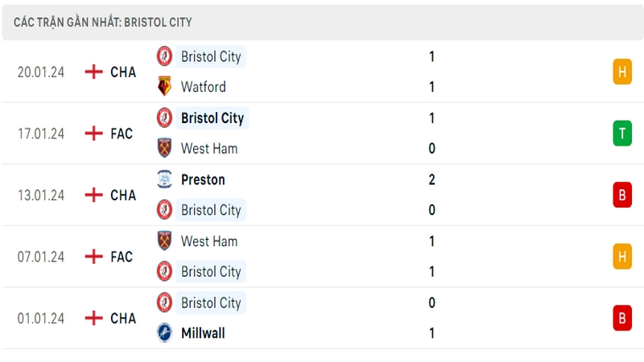Click the green T result badge
This screenshot has width=644, height=362.
pyautogui.click(x=622, y=134)
